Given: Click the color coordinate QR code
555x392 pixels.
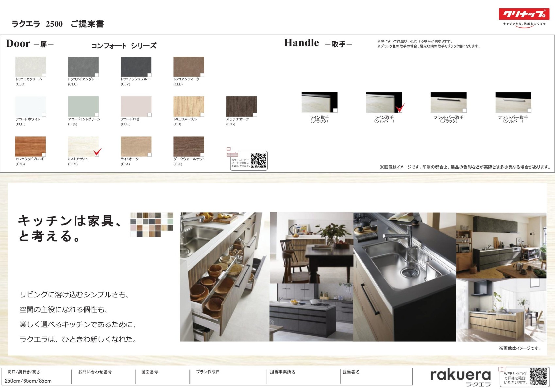Looking at the screenshot, I should [x=259, y=160].
